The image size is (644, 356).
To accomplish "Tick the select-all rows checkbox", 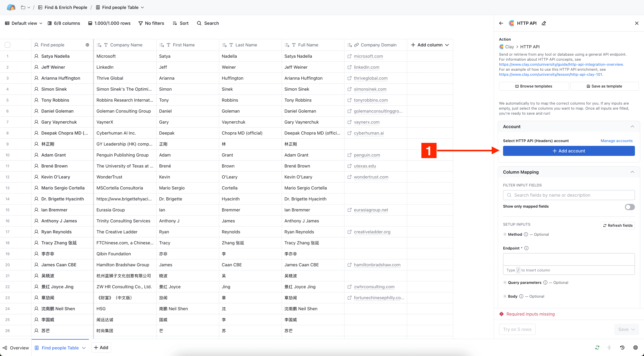I will click(8, 45).
